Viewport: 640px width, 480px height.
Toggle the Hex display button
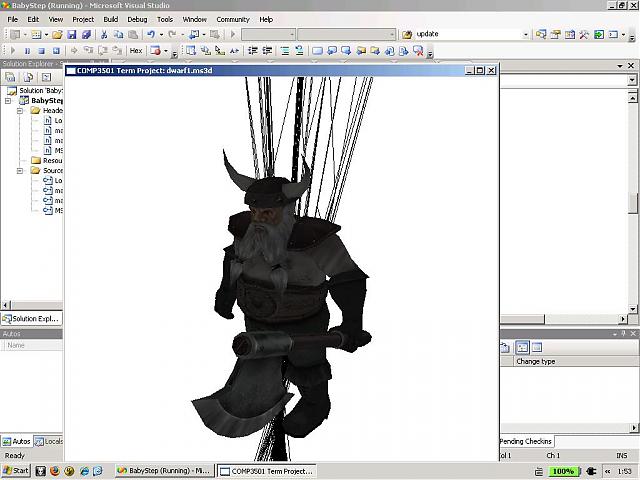(136, 50)
